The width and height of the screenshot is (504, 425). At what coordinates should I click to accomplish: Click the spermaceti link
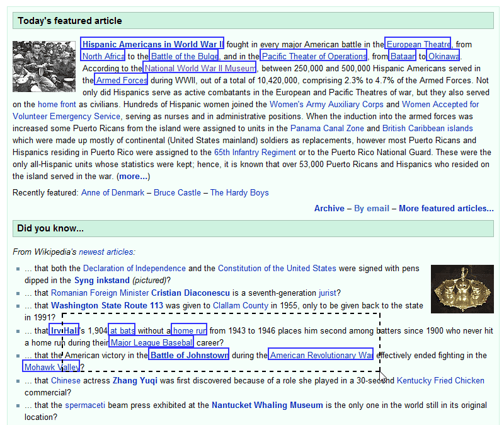click(85, 405)
